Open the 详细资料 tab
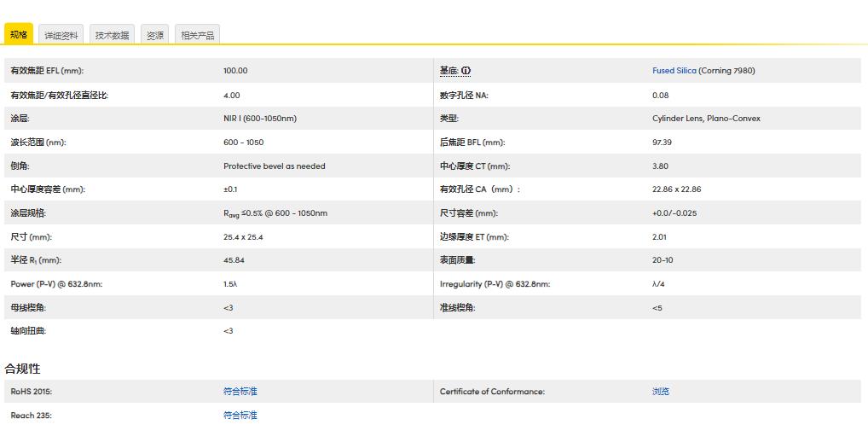868x448 pixels. [x=61, y=35]
